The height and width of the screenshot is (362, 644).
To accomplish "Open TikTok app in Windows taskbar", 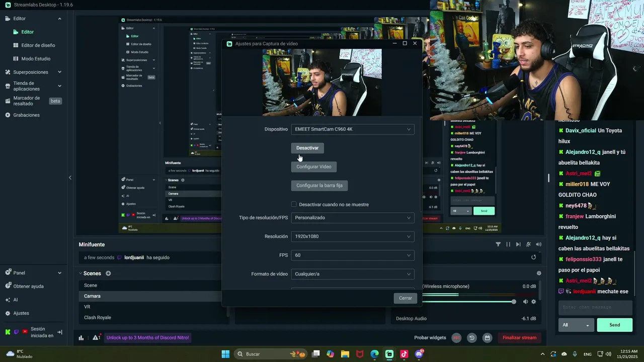I will pyautogui.click(x=404, y=354).
